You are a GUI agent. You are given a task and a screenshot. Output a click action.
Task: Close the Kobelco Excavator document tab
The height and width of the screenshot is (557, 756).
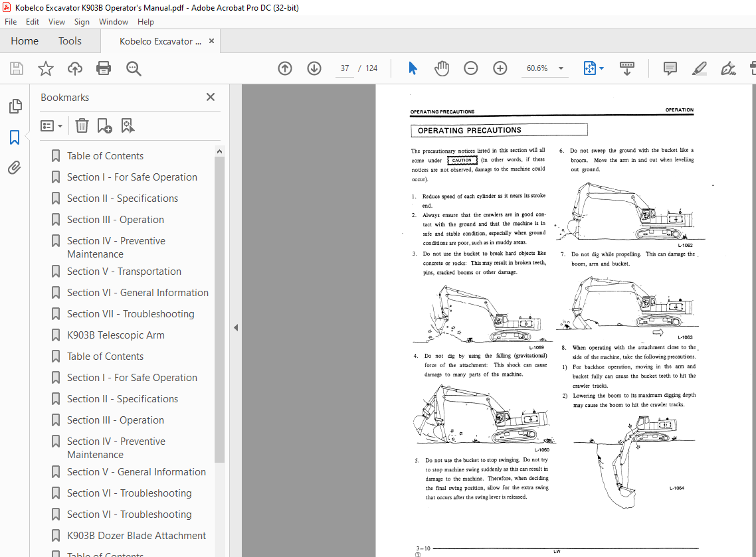211,41
